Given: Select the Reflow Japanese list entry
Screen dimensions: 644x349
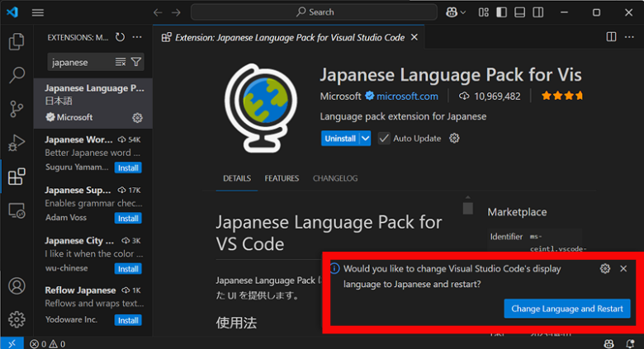Looking at the screenshot, I should [93, 305].
